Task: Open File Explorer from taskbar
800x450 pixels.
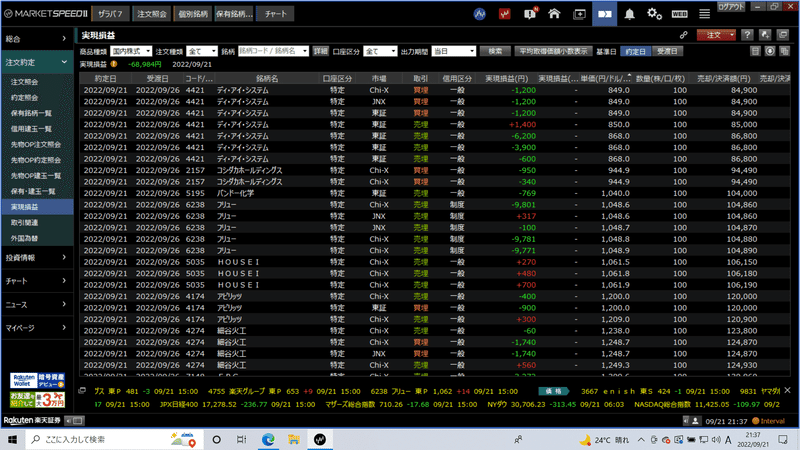Action: 294,439
